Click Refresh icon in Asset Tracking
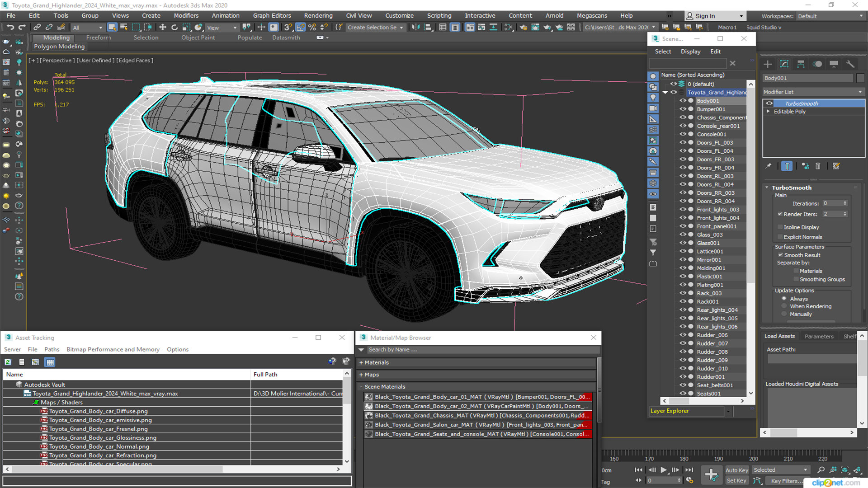 click(x=8, y=362)
